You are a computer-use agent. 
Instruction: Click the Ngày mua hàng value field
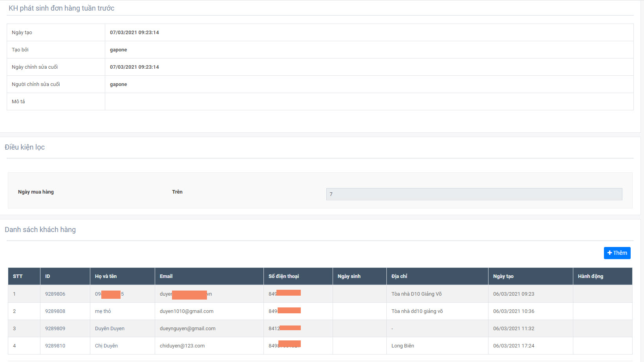[474, 194]
